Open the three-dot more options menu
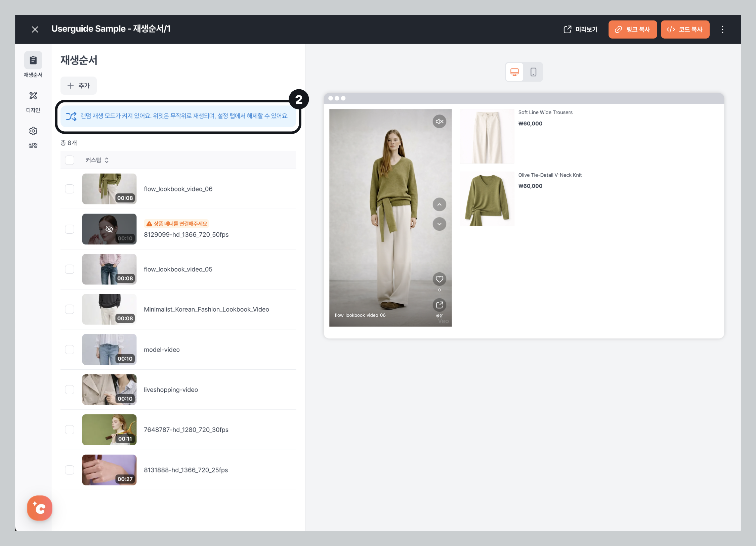This screenshot has width=756, height=546. click(722, 30)
